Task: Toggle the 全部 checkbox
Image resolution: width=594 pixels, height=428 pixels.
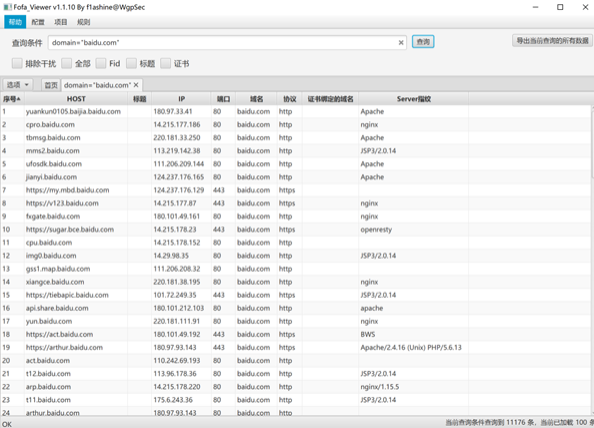Action: [67, 63]
